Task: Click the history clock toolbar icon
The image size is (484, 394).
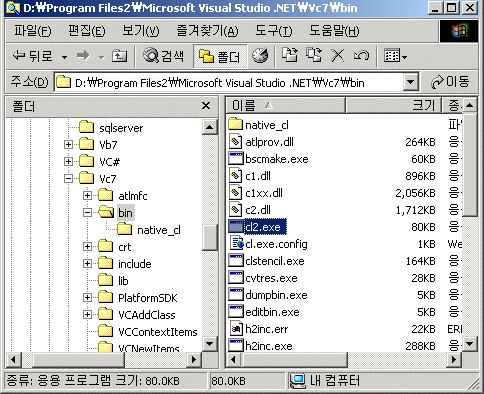Action: [260, 56]
